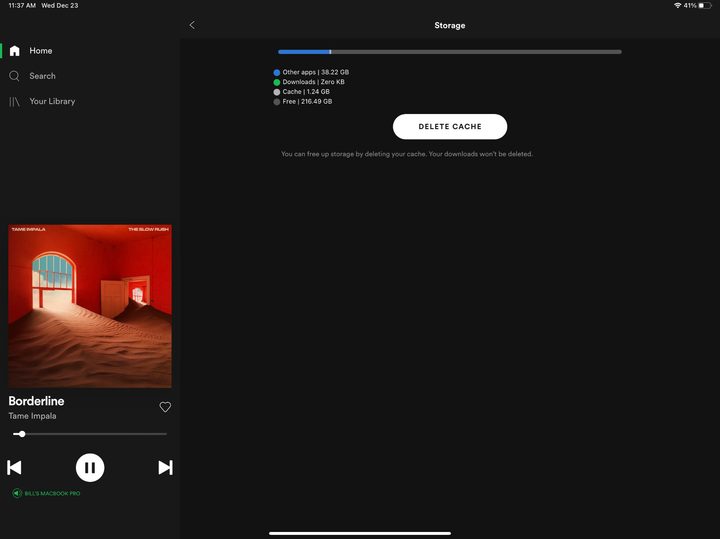Screen dimensions: 720x539
Task: Click the 11:37 AM clock
Action: (x=22, y=6)
